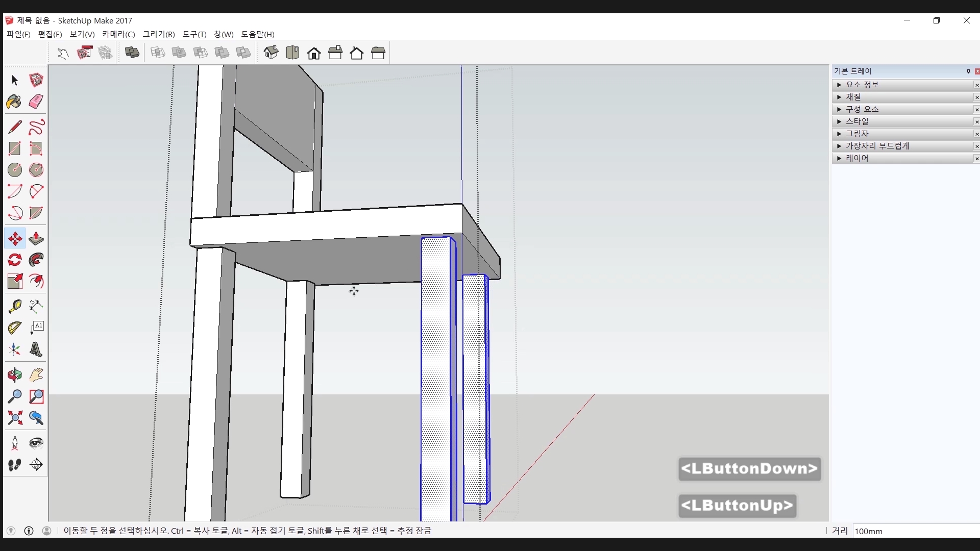Select the Paint Bucket tool
The height and width of the screenshot is (551, 980).
click(14, 102)
